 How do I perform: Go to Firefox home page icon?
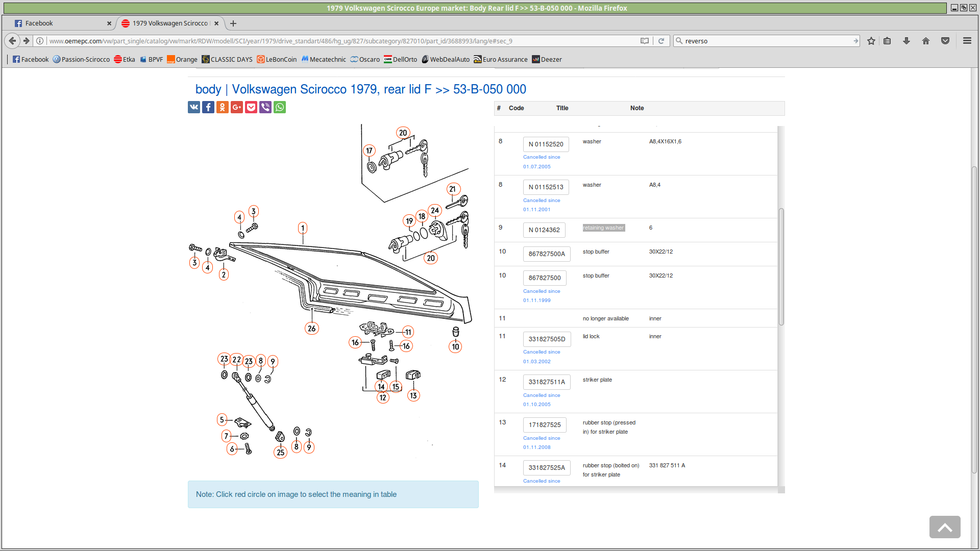tap(926, 41)
